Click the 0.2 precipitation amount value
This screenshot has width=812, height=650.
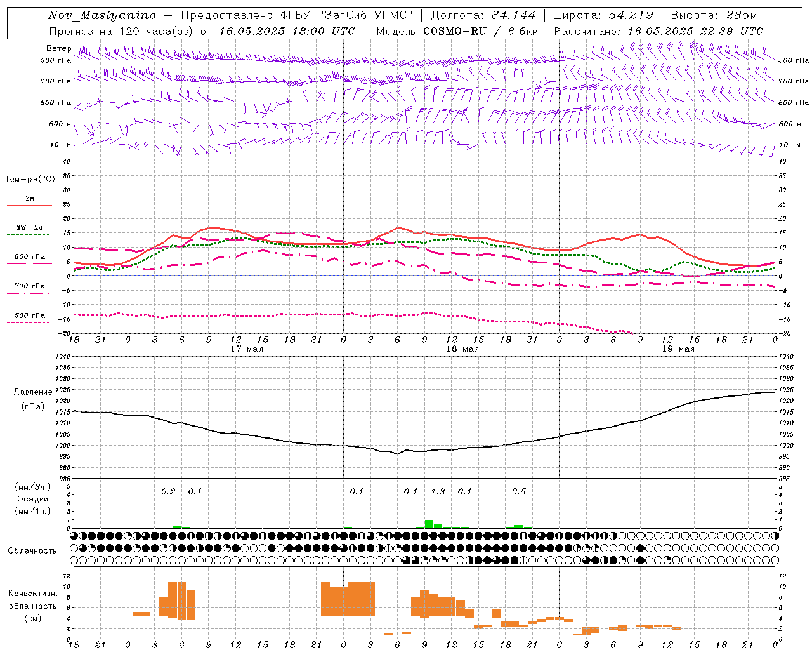click(x=168, y=491)
